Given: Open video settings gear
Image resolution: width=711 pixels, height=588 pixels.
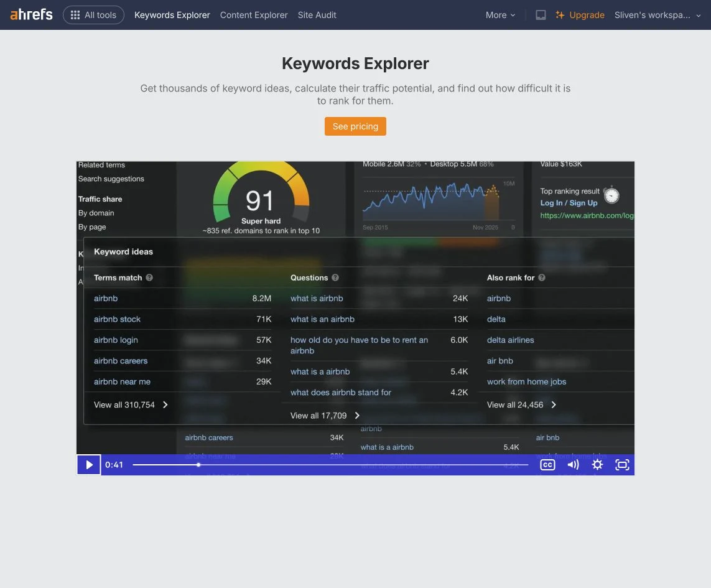Looking at the screenshot, I should click(x=597, y=465).
